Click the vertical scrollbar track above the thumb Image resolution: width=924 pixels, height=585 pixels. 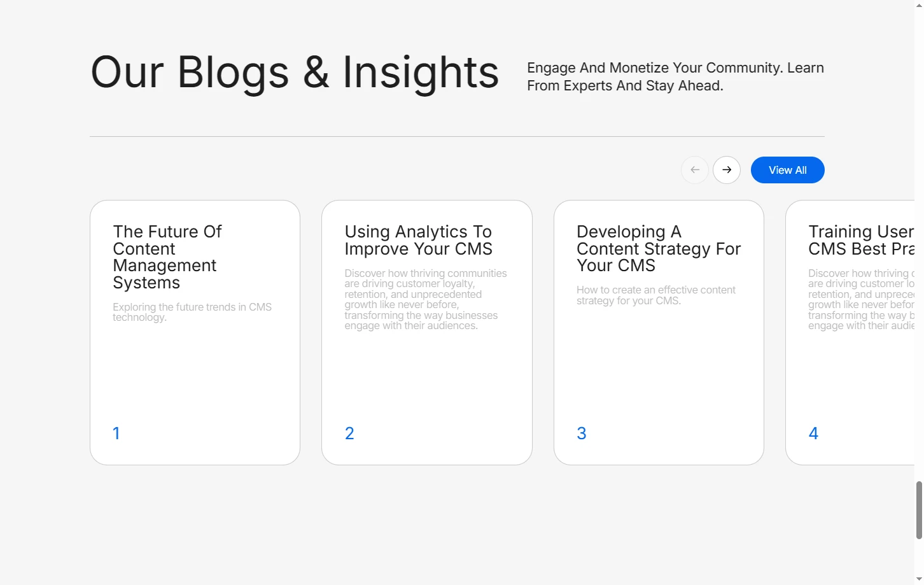(919, 255)
